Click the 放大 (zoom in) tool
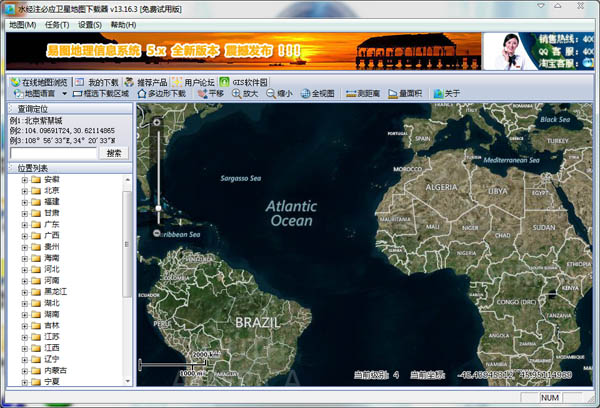Viewport: 600px width, 408px height. pos(245,94)
